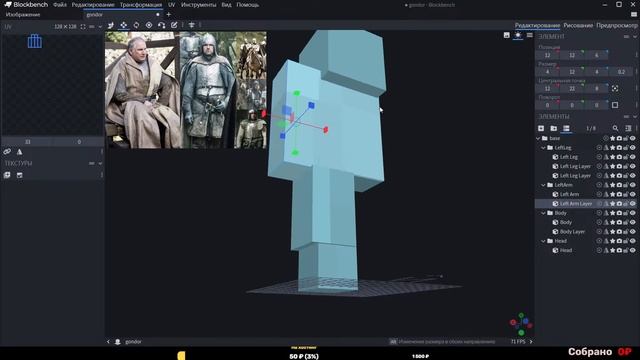
Task: Click the viewport orientation gizmo
Action: click(x=521, y=324)
